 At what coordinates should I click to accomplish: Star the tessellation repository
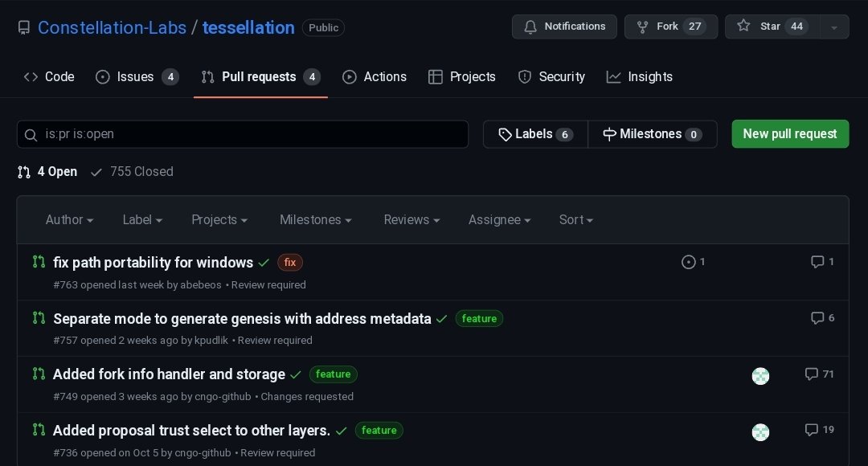click(773, 27)
